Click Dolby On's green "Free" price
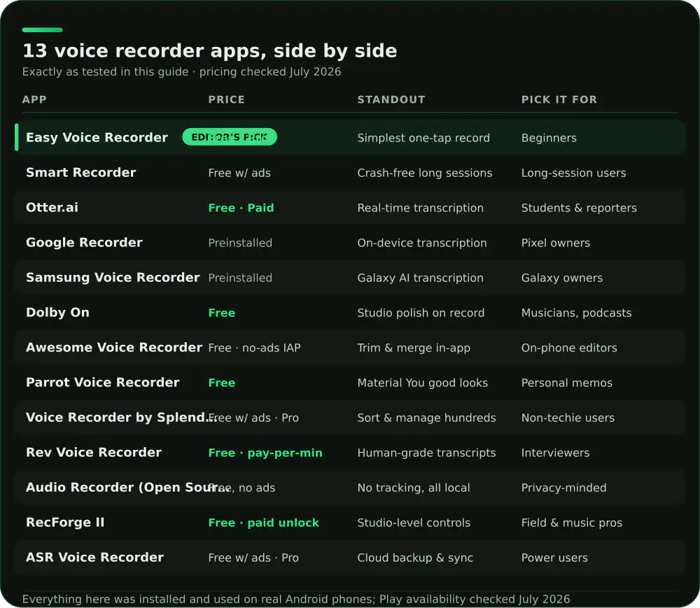This screenshot has height=608, width=700. (221, 313)
